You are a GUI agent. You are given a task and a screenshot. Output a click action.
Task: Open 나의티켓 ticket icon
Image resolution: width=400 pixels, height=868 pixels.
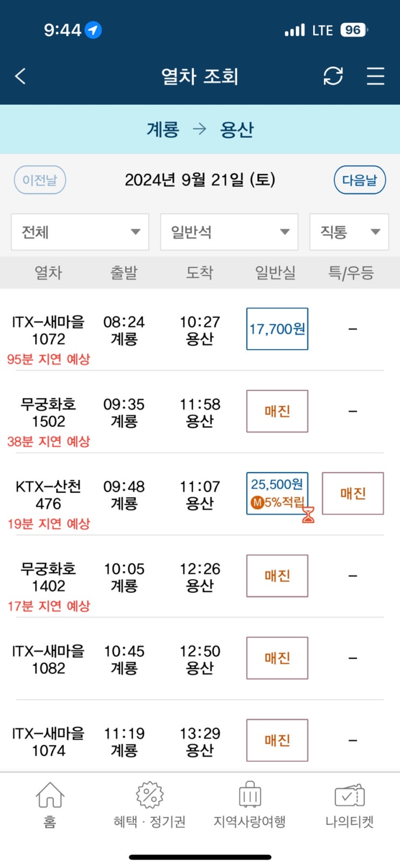(349, 795)
